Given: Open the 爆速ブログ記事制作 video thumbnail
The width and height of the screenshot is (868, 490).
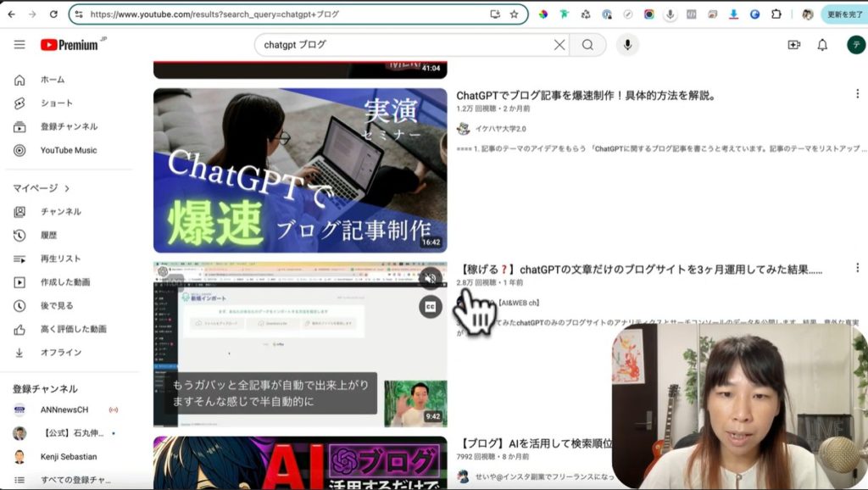Looking at the screenshot, I should [x=300, y=170].
